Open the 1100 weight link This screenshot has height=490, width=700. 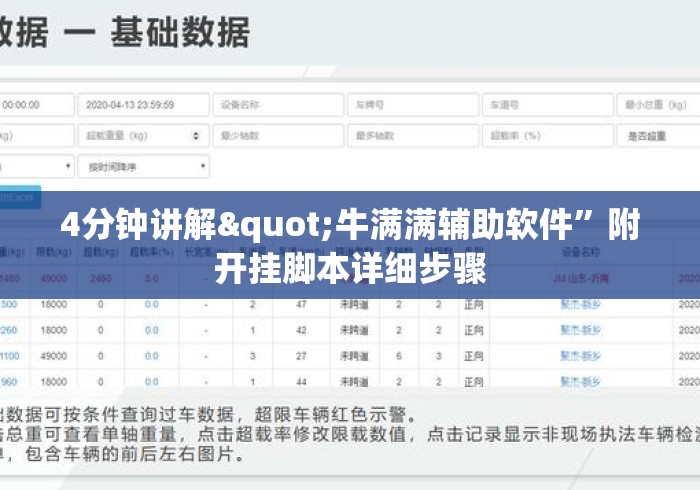[x=10, y=356]
